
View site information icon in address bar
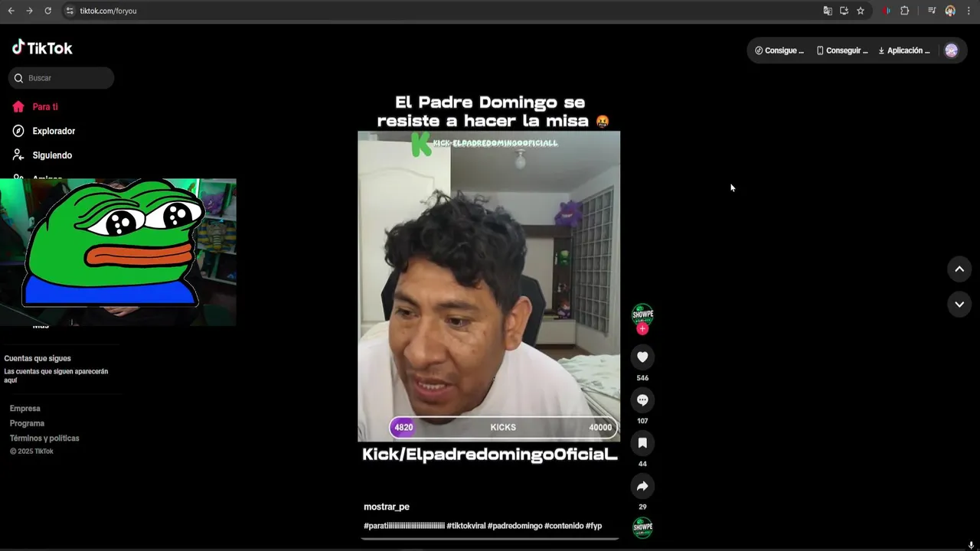tap(70, 11)
